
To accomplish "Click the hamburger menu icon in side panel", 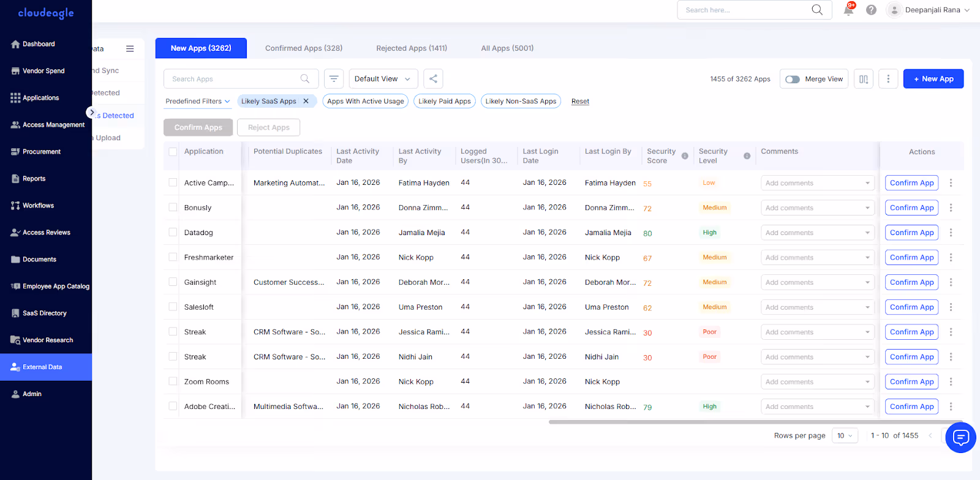I will 130,48.
